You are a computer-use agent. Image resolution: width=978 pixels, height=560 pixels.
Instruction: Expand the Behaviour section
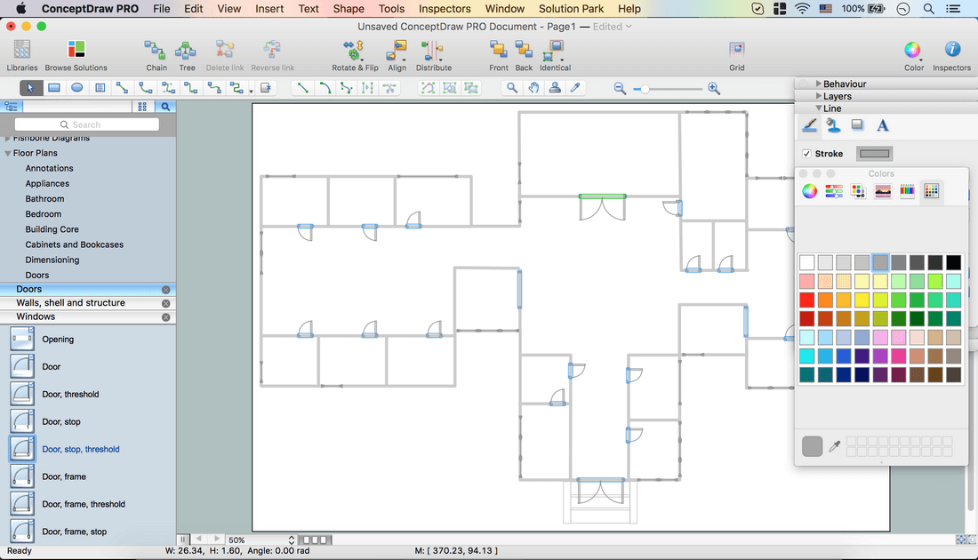(x=819, y=84)
